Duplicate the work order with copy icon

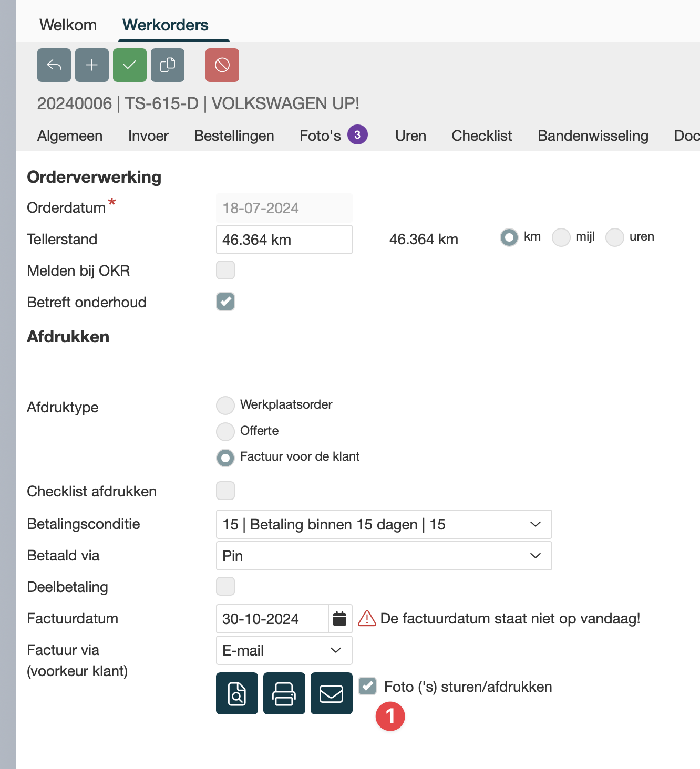click(168, 65)
